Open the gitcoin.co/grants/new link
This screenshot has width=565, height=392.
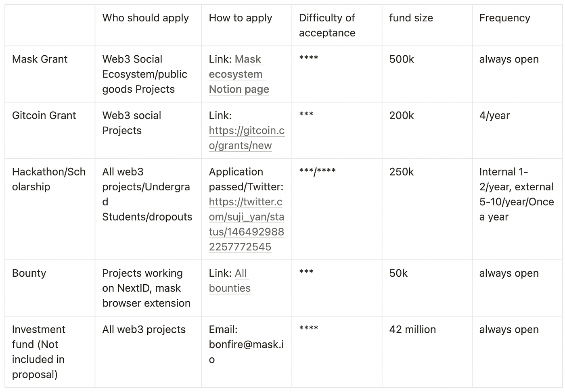coord(247,138)
